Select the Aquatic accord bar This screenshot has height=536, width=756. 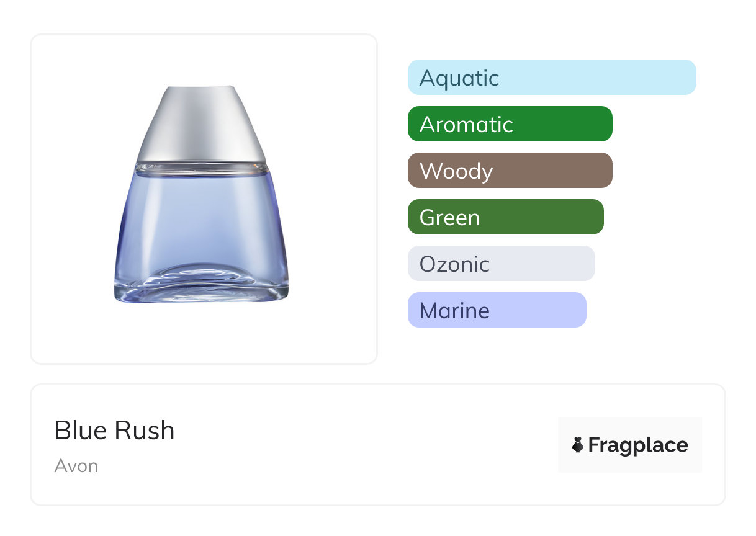tap(552, 78)
